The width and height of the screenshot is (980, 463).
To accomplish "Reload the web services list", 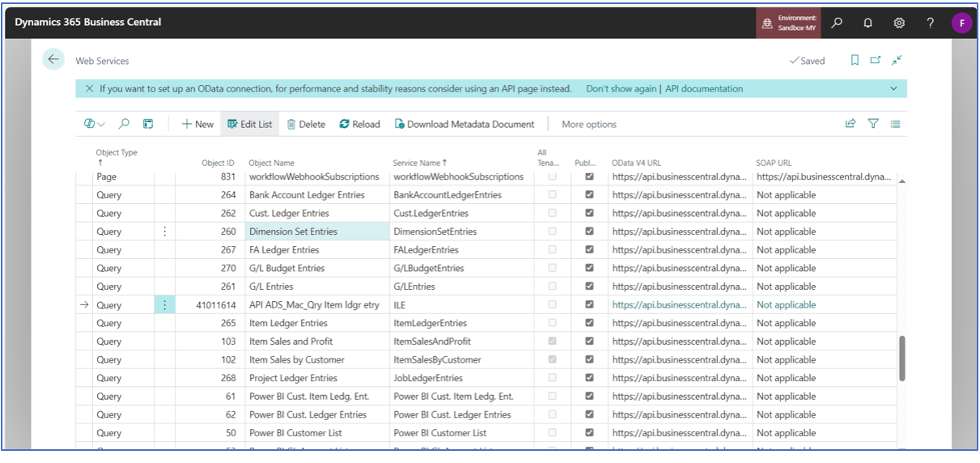I will coord(359,124).
